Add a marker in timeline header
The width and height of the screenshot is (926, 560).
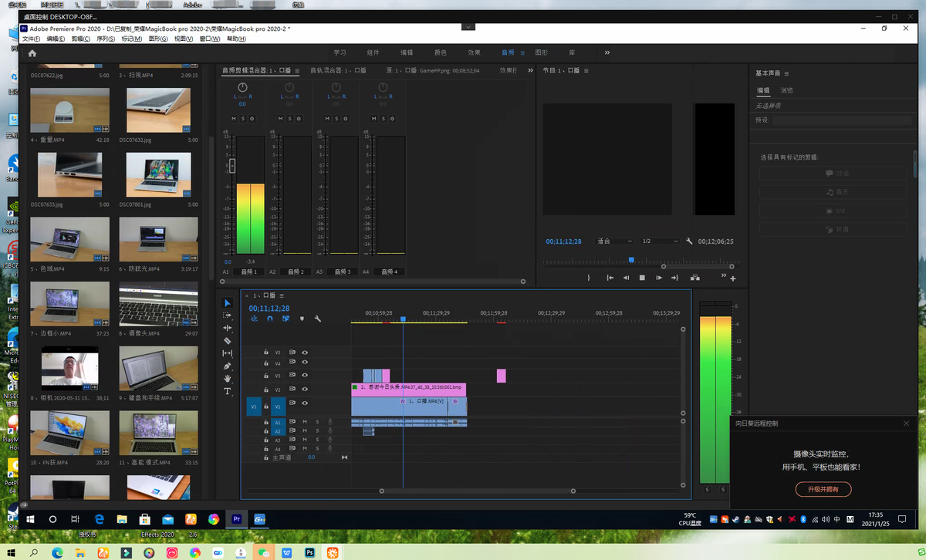302,319
